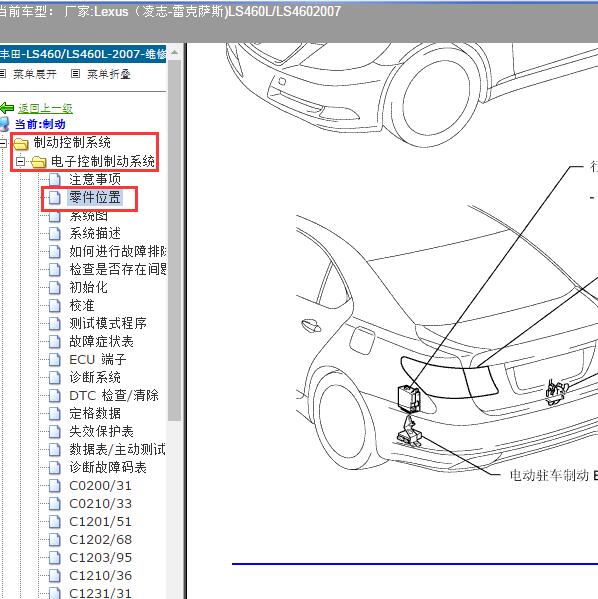Open fault code C1202/68

100,539
